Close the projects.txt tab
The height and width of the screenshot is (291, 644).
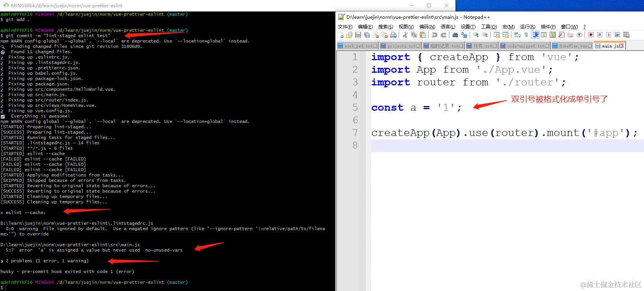(418, 46)
